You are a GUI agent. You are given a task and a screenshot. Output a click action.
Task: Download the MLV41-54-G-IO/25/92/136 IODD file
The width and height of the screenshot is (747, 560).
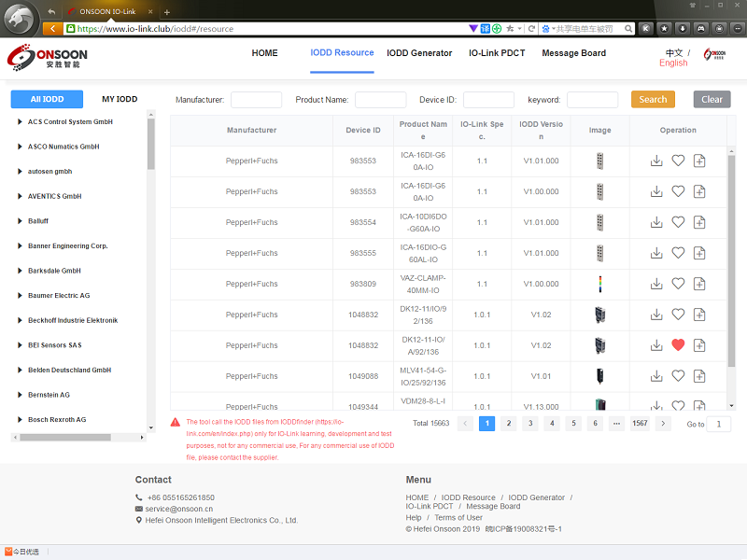point(656,376)
